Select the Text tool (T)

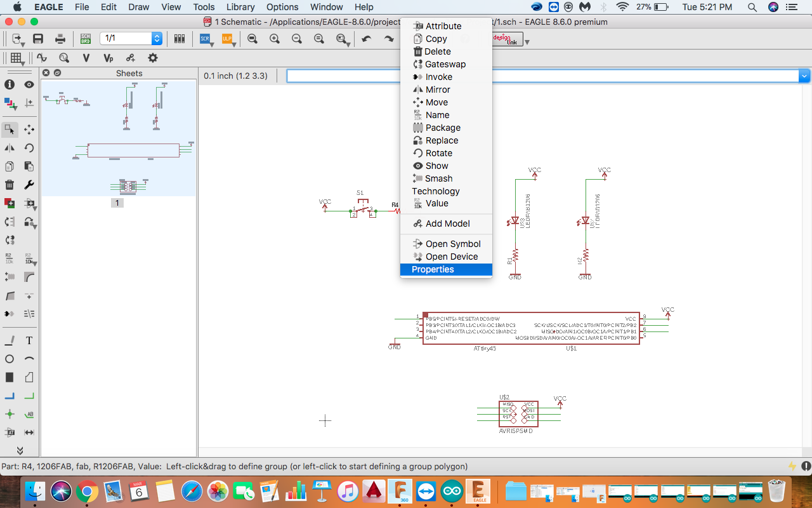pos(29,341)
